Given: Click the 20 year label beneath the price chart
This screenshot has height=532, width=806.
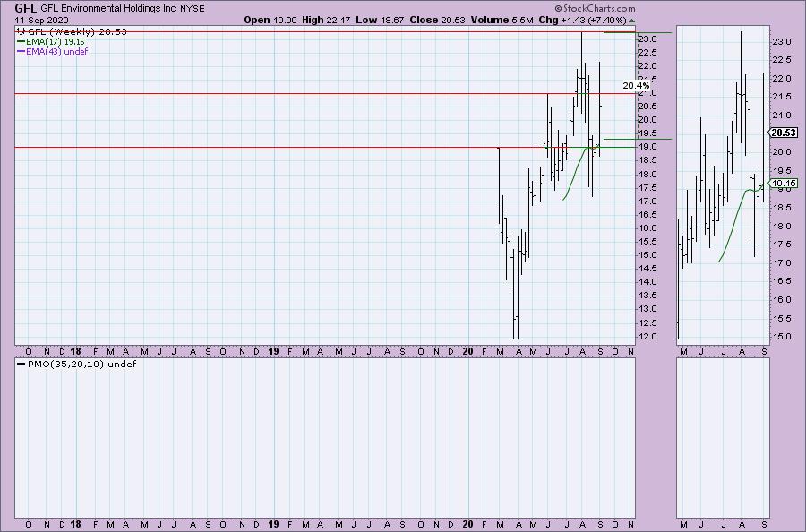Looking at the screenshot, I should click(467, 352).
